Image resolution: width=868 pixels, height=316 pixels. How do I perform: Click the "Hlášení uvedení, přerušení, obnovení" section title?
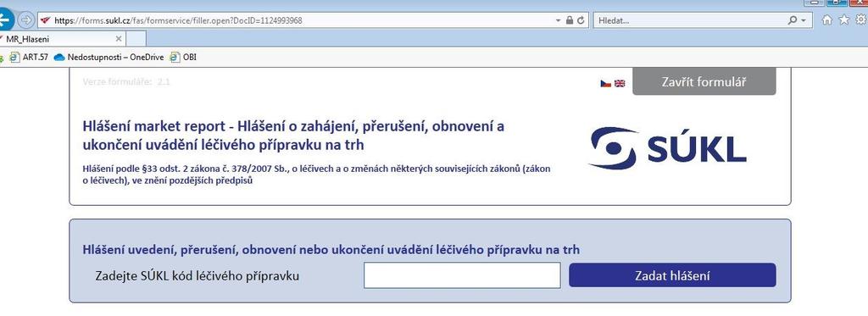pyautogui.click(x=331, y=250)
